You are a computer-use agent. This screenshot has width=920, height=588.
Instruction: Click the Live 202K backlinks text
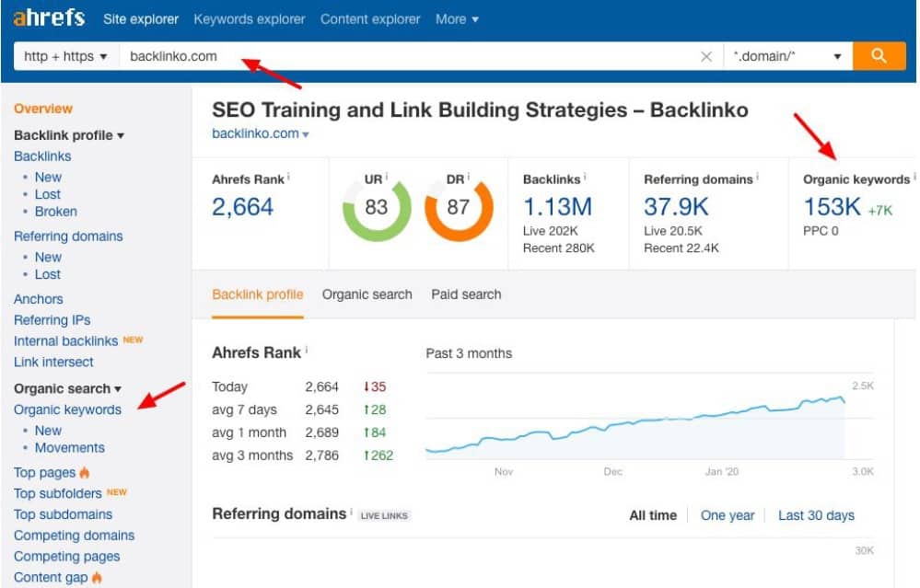551,231
